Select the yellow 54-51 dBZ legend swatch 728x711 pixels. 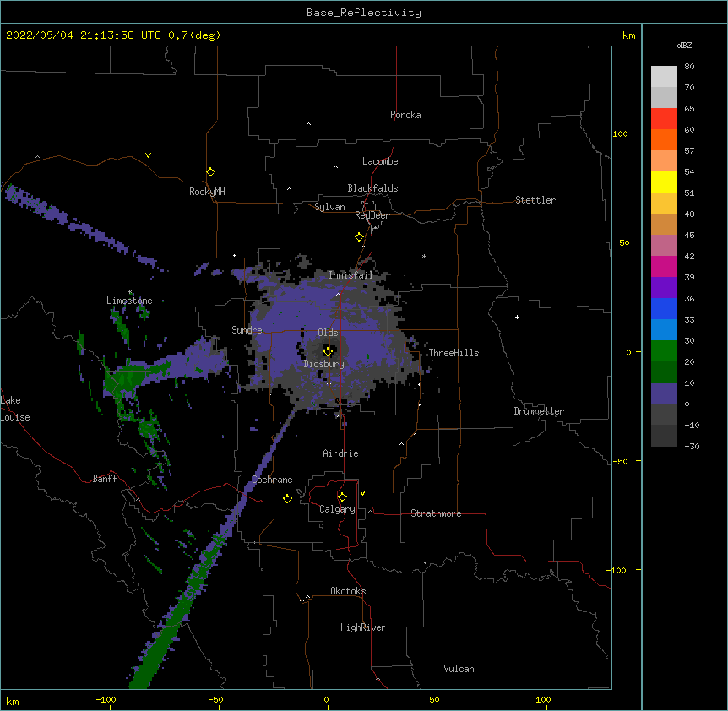pyautogui.click(x=664, y=182)
